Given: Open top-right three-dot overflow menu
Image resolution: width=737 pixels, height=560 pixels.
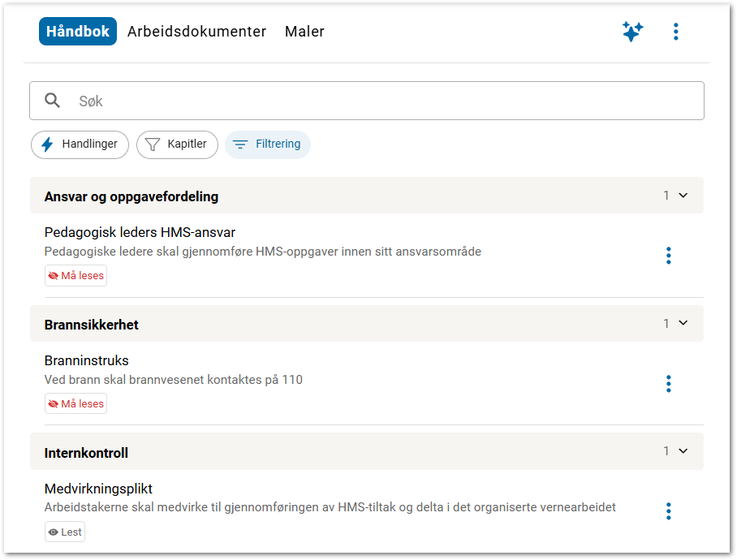Looking at the screenshot, I should click(675, 32).
